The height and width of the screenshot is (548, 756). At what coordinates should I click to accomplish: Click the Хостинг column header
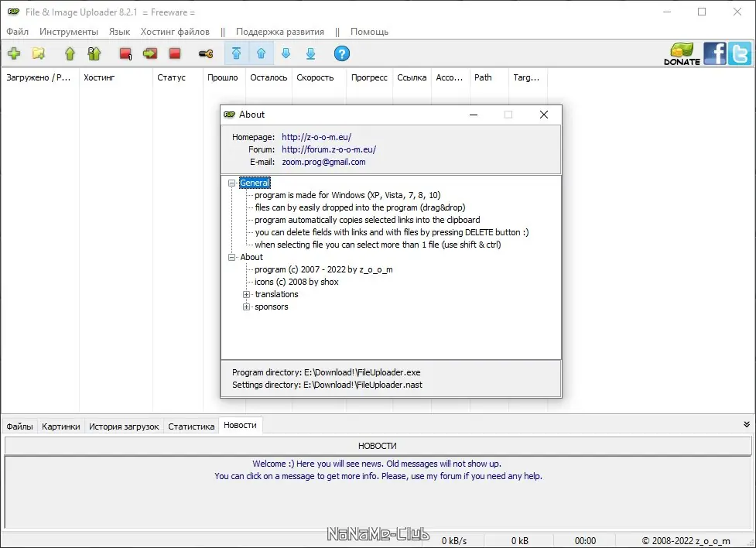116,77
